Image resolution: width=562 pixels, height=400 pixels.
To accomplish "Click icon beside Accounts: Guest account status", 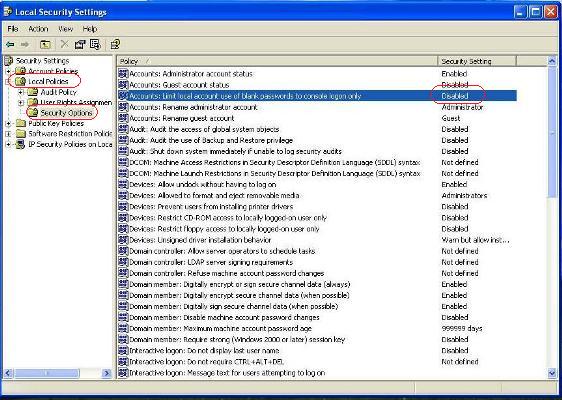I will point(123,85).
